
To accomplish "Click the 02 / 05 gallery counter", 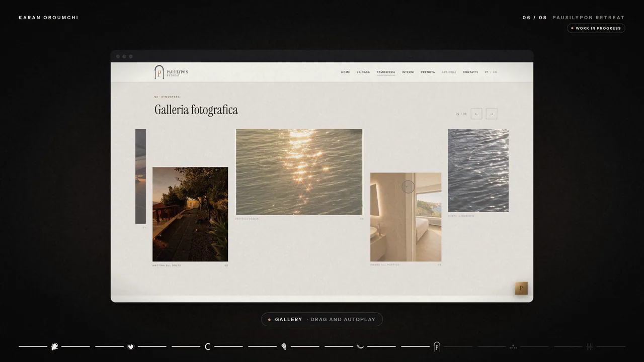I will pyautogui.click(x=461, y=114).
